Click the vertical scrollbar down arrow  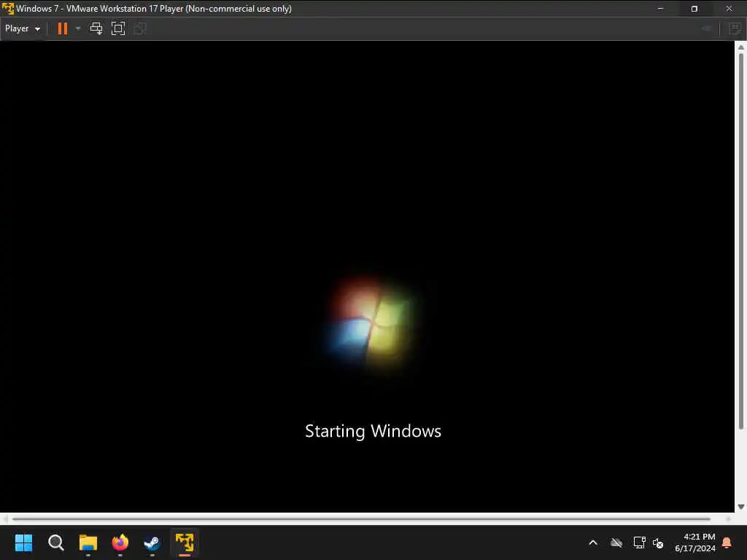point(741,507)
